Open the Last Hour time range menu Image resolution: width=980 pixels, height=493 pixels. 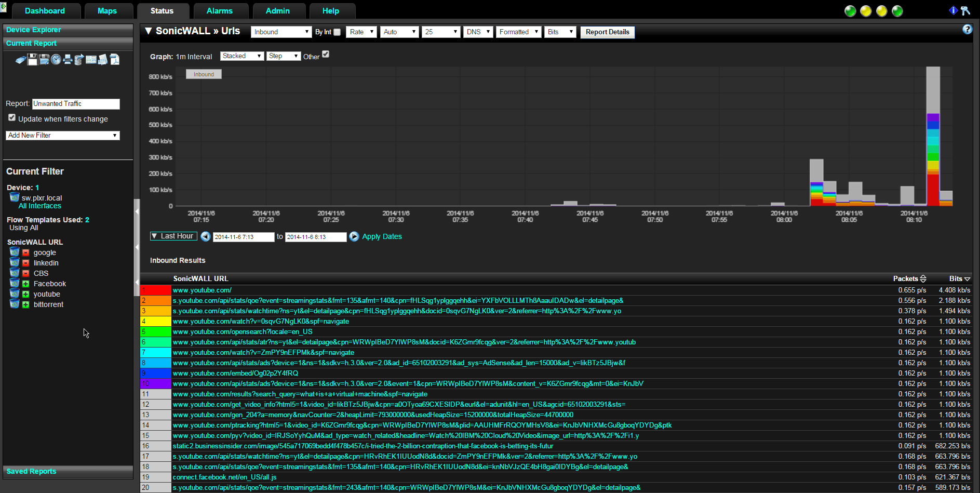[173, 236]
